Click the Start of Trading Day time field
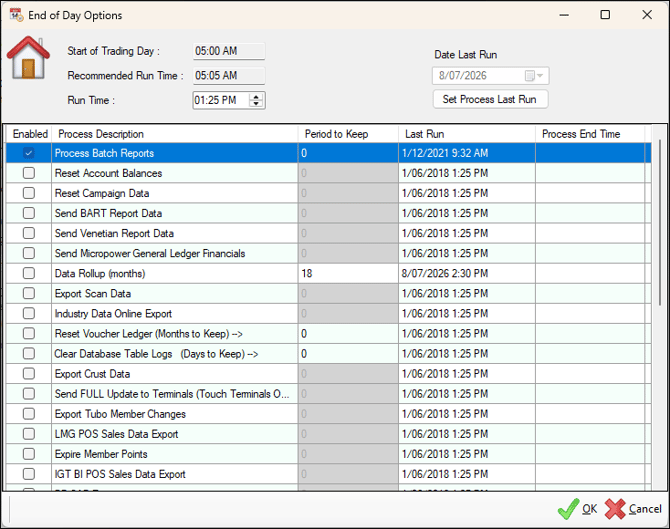670x529 pixels. [229, 51]
